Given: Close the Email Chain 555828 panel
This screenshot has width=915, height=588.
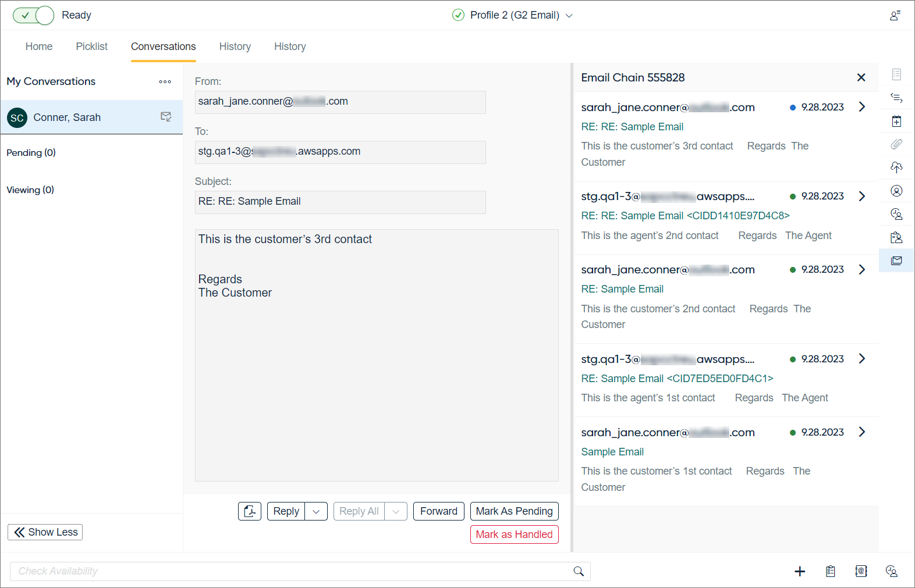Looking at the screenshot, I should pyautogui.click(x=861, y=77).
